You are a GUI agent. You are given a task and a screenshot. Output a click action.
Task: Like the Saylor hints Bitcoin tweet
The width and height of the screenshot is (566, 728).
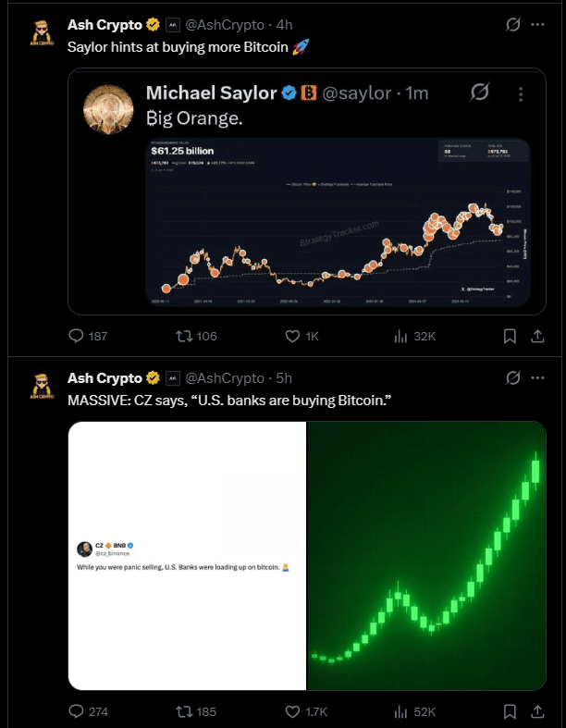coord(293,336)
